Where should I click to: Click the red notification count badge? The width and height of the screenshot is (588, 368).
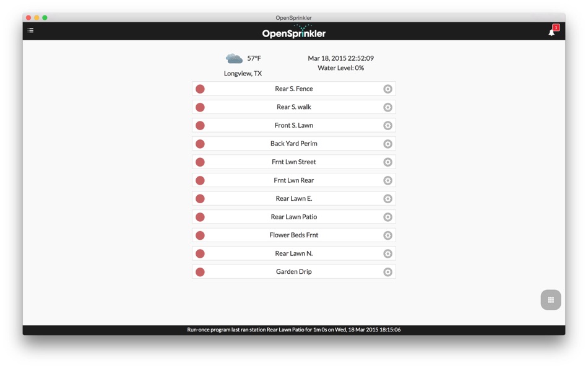coord(556,27)
